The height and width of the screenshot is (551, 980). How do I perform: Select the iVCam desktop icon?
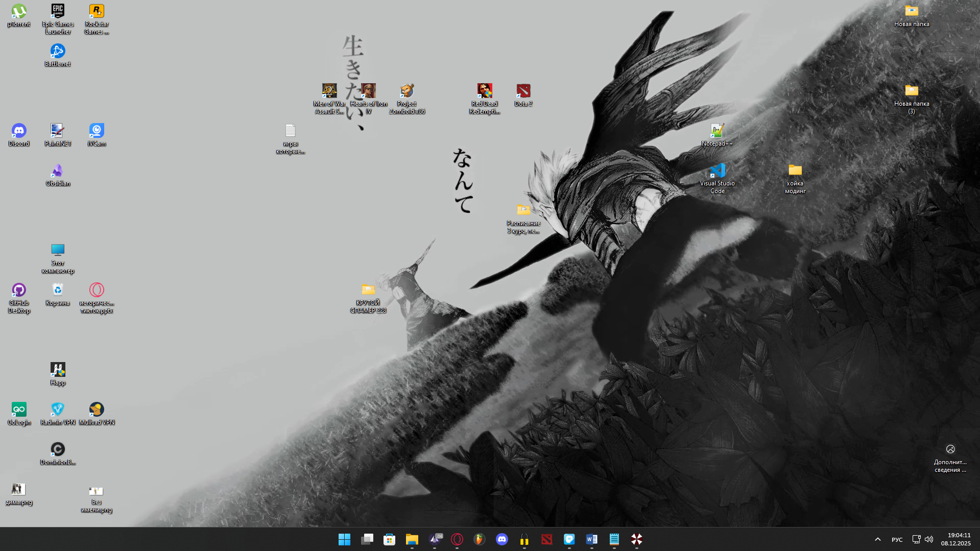click(x=97, y=135)
